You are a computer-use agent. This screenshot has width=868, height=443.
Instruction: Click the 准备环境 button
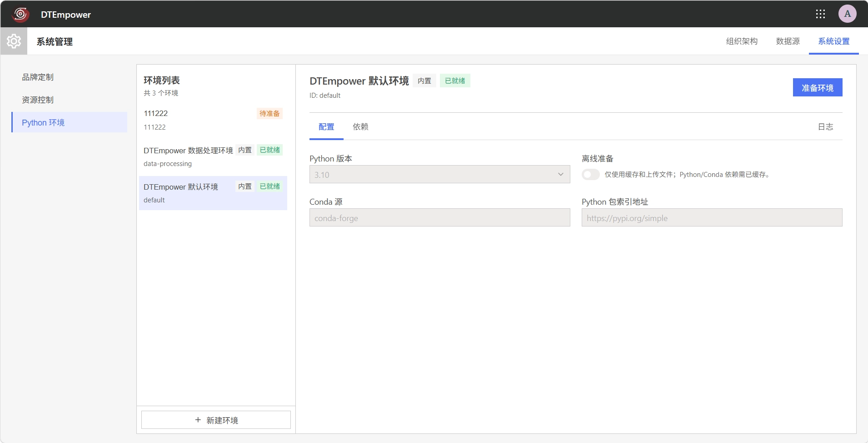tap(818, 87)
